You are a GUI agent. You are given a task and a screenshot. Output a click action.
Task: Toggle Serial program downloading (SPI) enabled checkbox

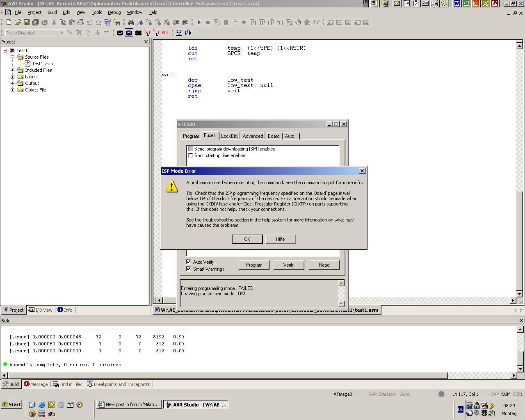click(x=190, y=149)
